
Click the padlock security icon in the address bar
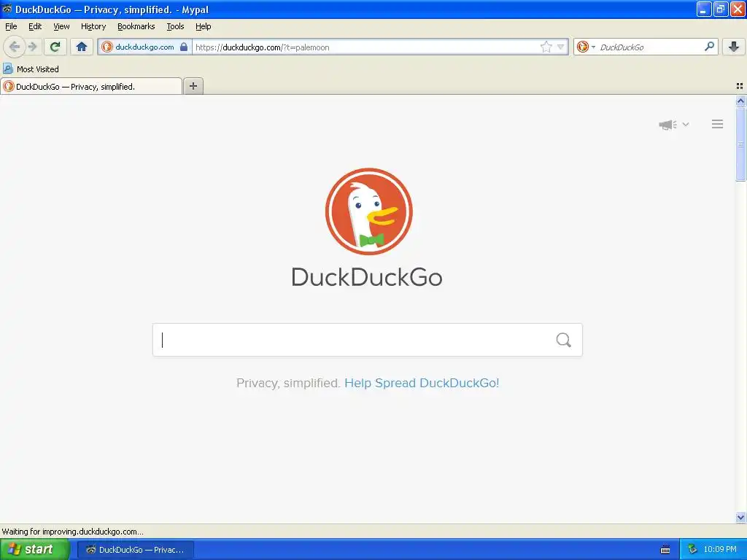(183, 47)
